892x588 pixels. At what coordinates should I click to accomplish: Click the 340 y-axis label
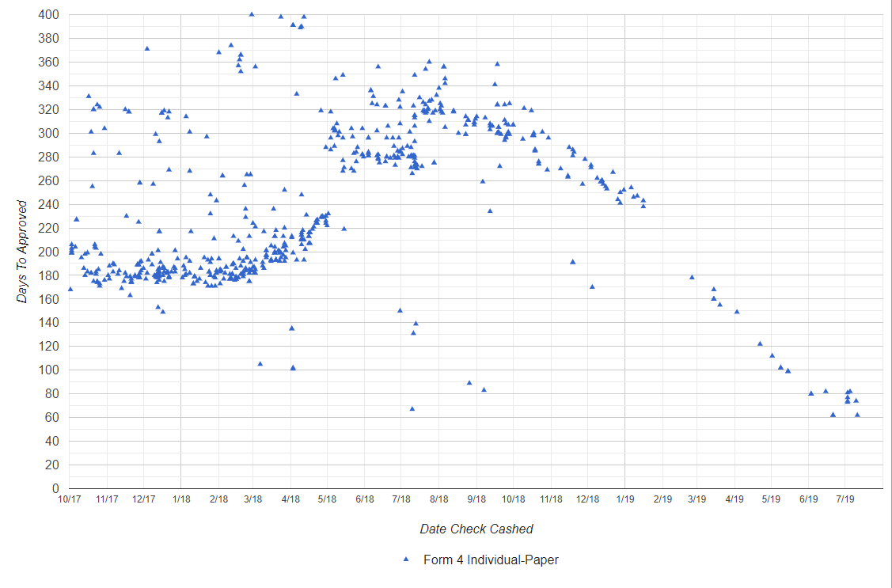[x=49, y=86]
